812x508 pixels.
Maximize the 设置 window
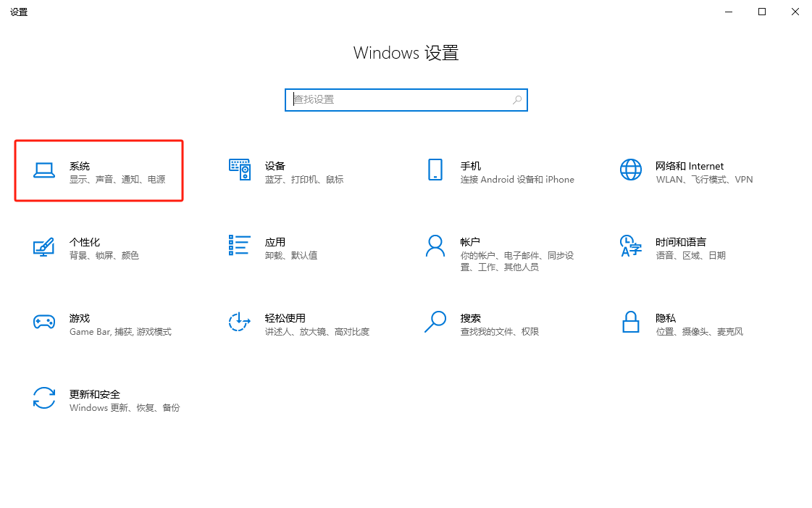762,12
